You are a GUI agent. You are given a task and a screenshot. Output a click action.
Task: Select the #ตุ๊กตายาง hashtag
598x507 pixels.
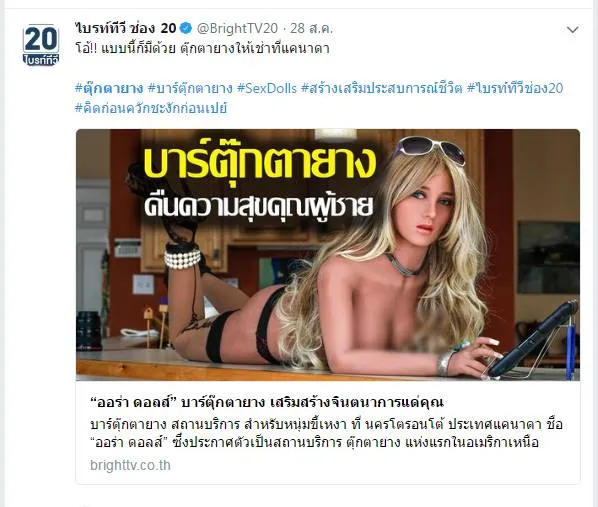coord(109,88)
